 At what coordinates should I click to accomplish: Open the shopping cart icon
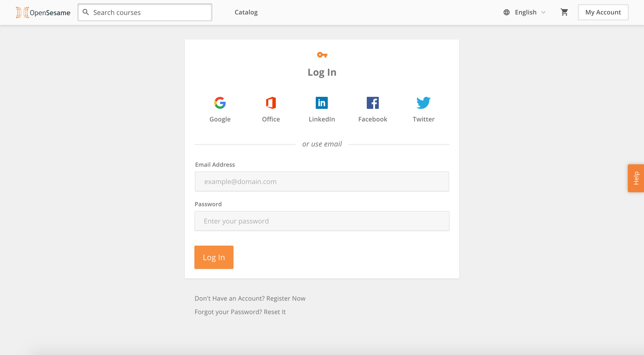564,12
